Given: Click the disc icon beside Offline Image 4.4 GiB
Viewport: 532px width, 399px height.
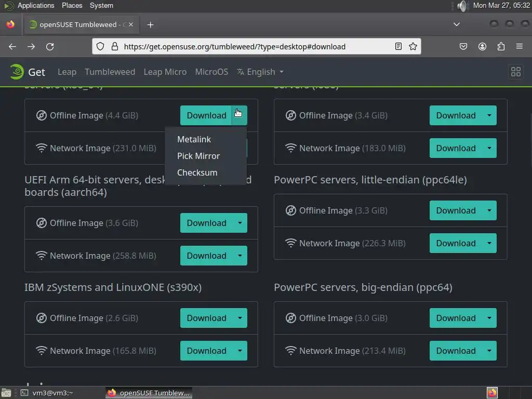Looking at the screenshot, I should (42, 116).
